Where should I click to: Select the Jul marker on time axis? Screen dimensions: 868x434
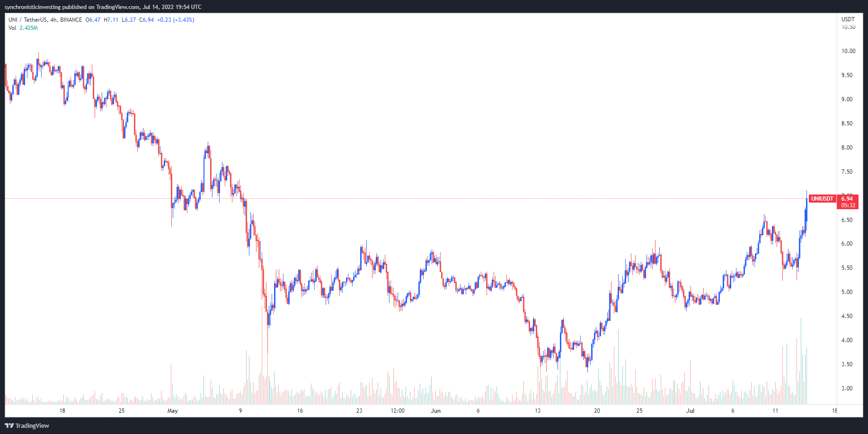tap(691, 411)
